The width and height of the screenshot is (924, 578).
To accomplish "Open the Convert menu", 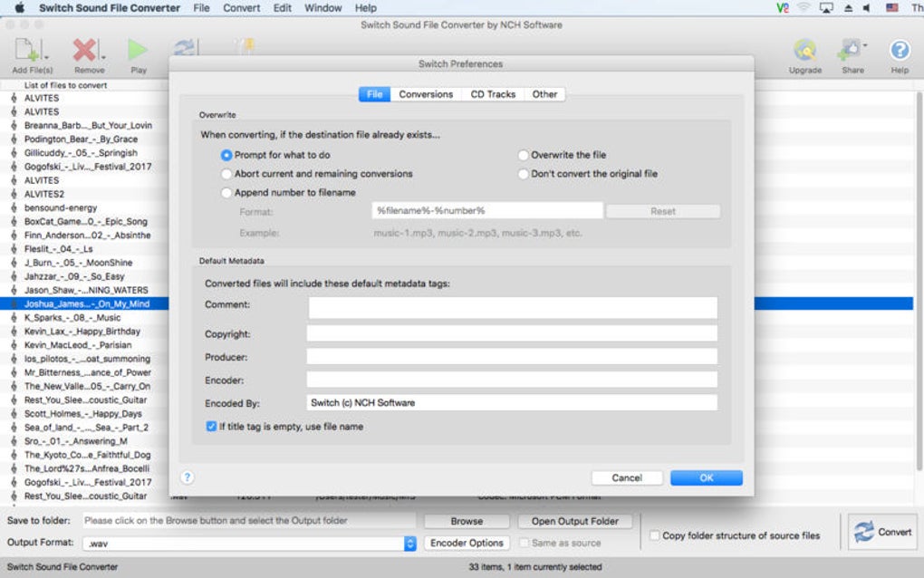I will (x=242, y=7).
